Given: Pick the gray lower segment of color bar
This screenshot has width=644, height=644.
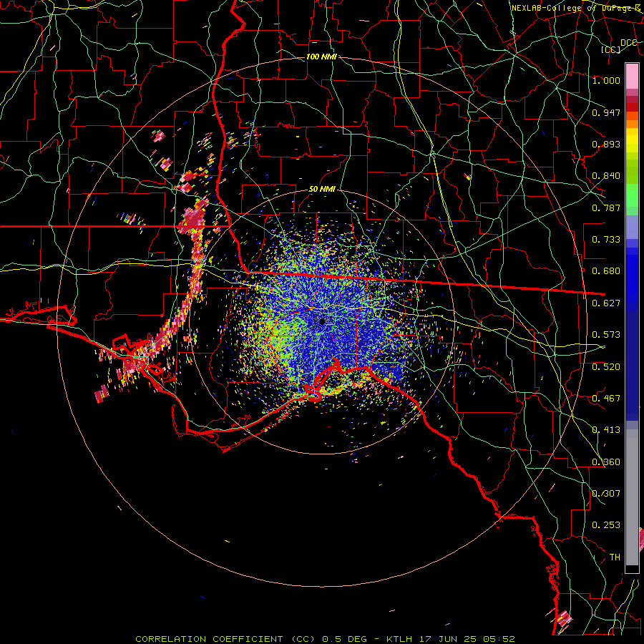Looking at the screenshot, I should 632,497.
